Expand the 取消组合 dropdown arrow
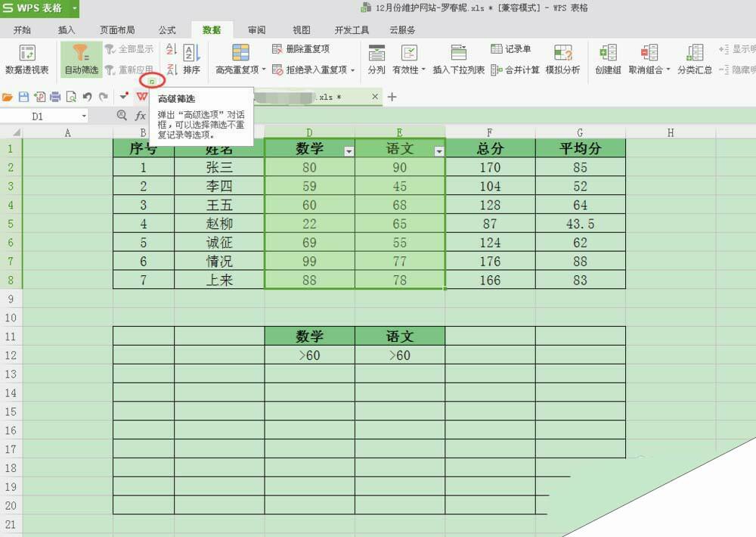The height and width of the screenshot is (537, 756). pyautogui.click(x=668, y=70)
